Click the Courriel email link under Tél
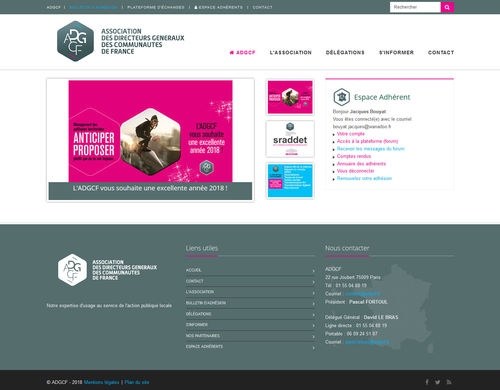500x390 pixels. point(362,294)
